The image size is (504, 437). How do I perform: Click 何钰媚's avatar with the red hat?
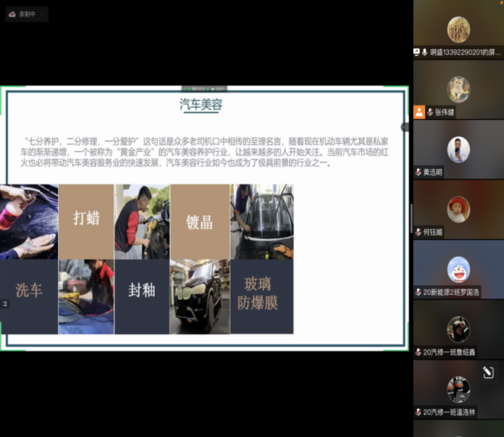[x=458, y=209]
